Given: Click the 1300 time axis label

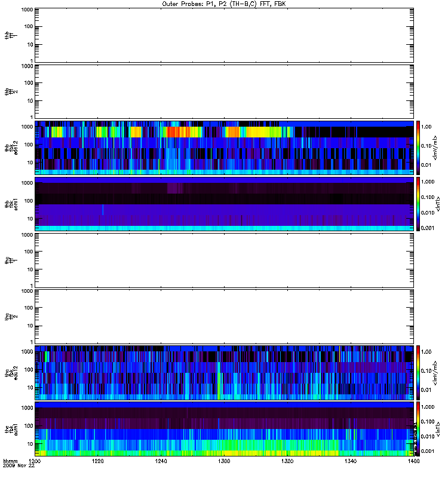Looking at the screenshot, I should pyautogui.click(x=224, y=461).
